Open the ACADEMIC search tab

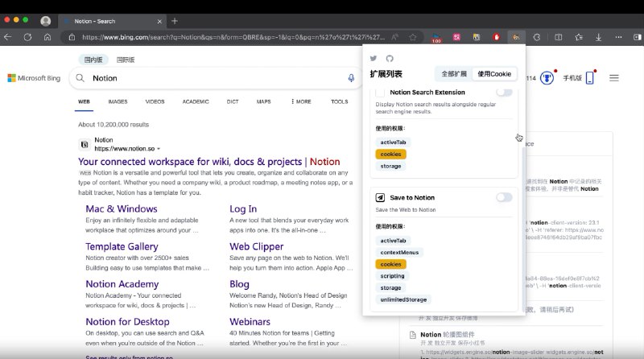point(196,101)
